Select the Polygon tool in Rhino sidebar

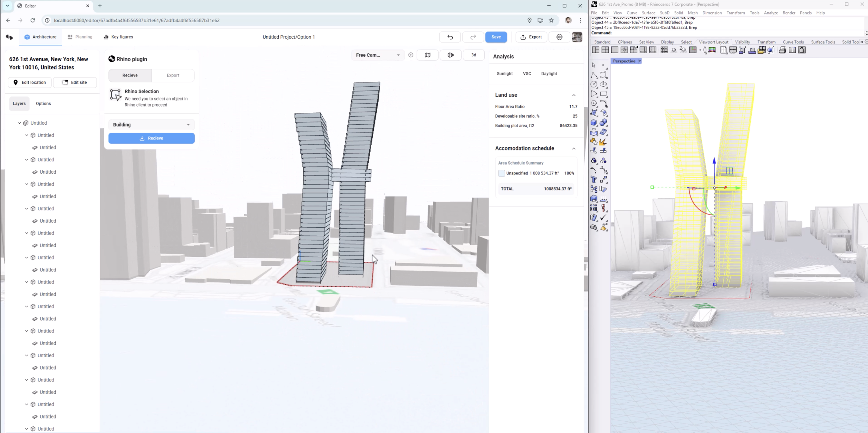[x=594, y=104]
